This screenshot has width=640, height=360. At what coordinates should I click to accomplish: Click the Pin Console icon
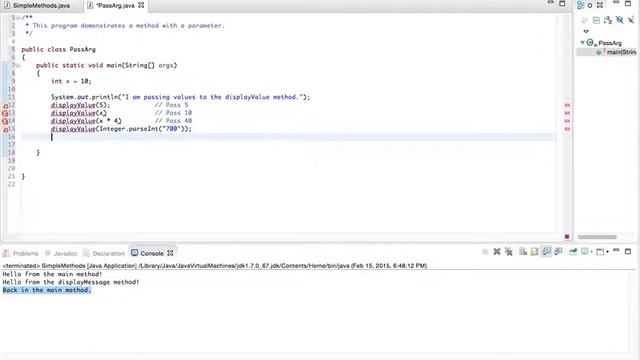tap(573, 252)
